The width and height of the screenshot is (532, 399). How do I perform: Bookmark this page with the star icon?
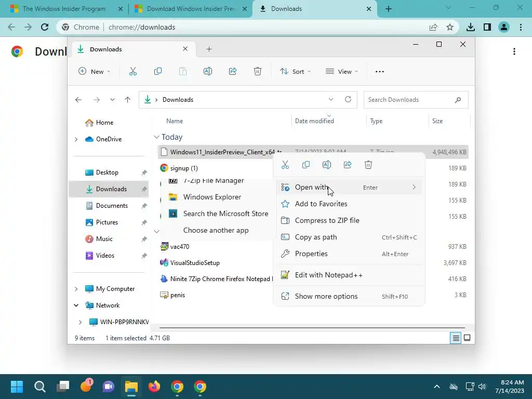[x=450, y=27]
